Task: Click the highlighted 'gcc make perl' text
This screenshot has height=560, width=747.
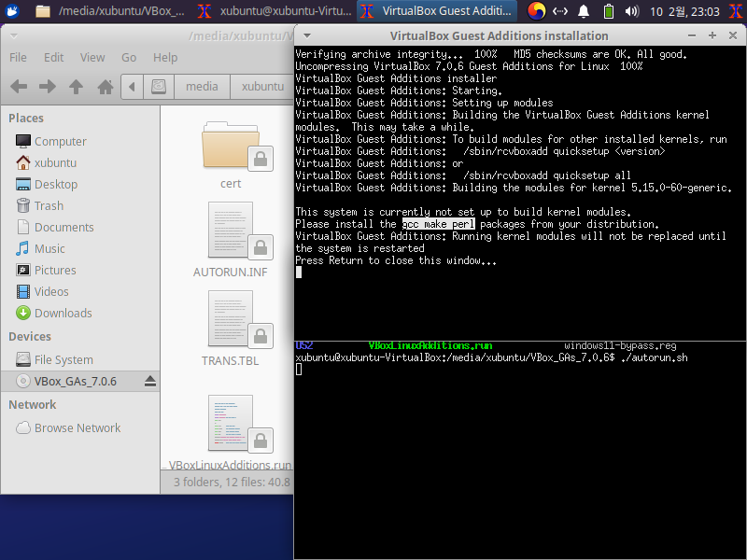Action: click(x=438, y=224)
